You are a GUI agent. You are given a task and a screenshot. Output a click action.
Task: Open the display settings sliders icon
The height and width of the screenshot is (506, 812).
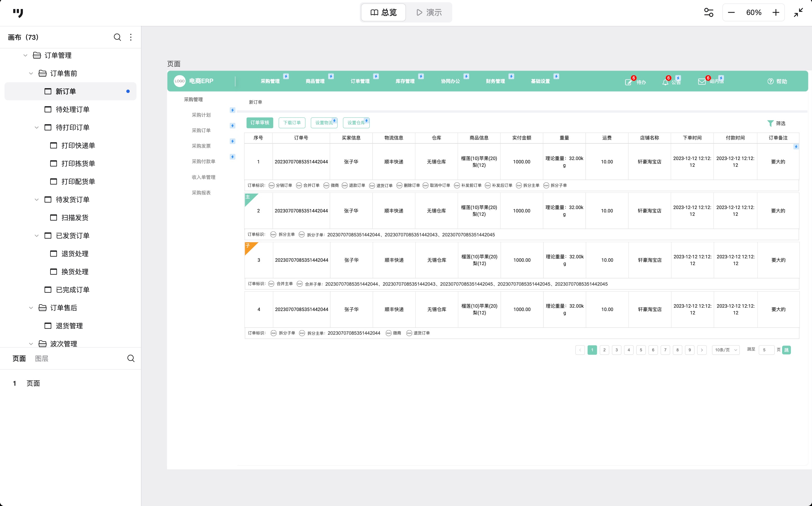[x=709, y=12]
